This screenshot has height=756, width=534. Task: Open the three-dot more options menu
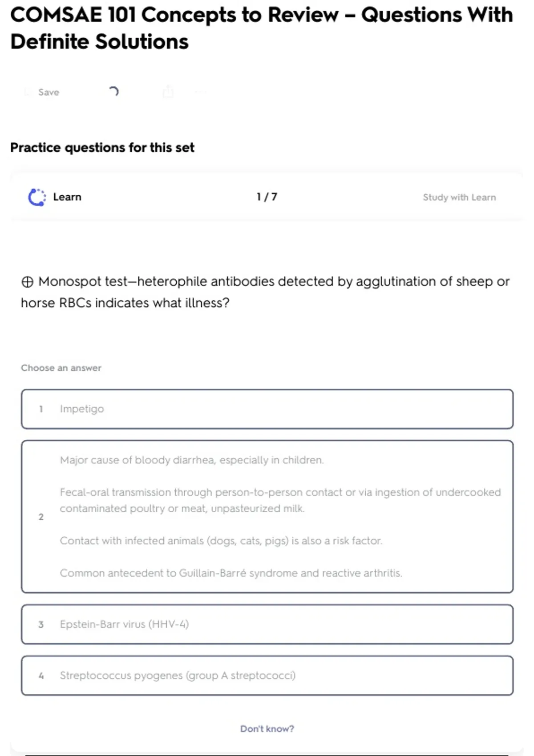click(x=200, y=92)
